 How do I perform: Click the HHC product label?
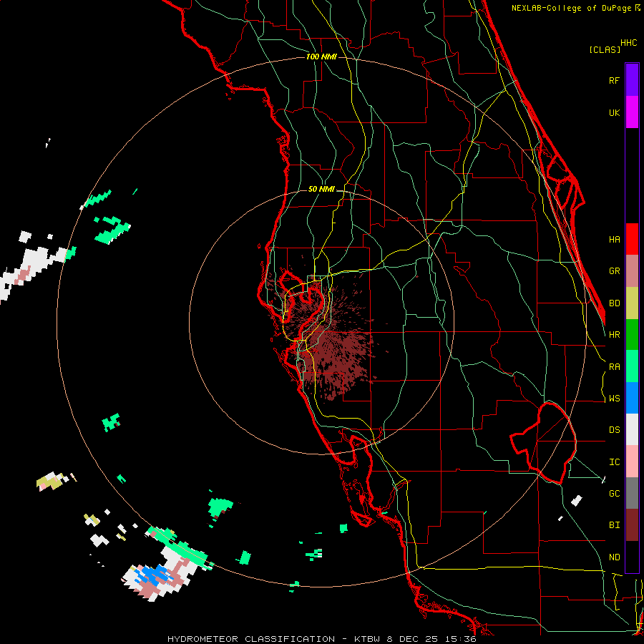click(x=629, y=43)
